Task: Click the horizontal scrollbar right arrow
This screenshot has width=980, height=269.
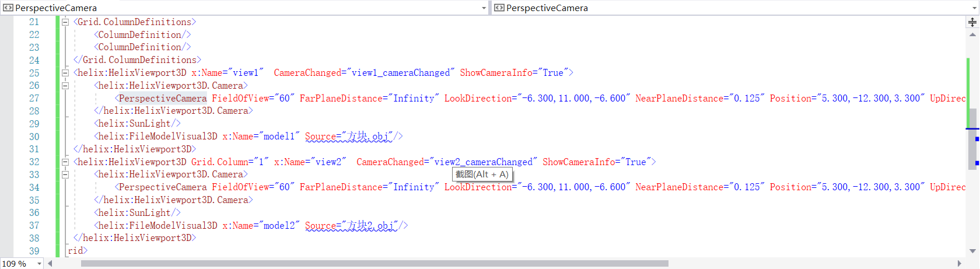Action: 960,264
